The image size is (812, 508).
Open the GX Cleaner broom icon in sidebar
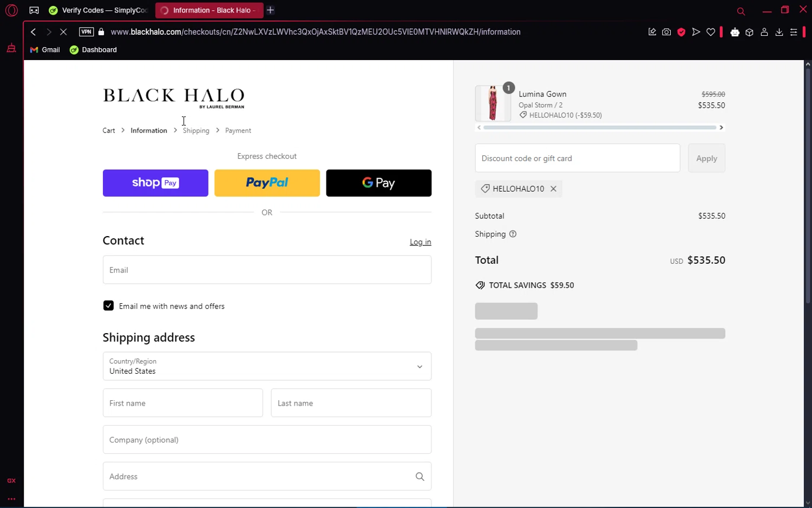click(11, 49)
